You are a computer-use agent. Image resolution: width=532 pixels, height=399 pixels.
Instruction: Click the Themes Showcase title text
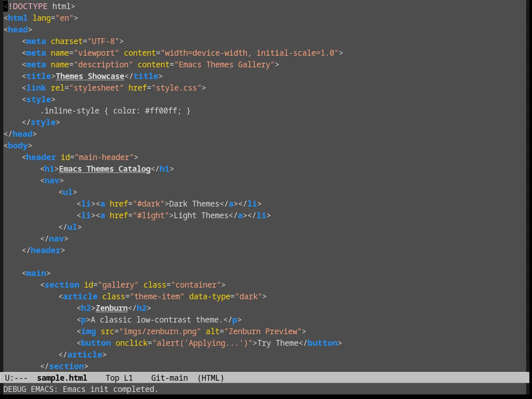click(x=90, y=76)
